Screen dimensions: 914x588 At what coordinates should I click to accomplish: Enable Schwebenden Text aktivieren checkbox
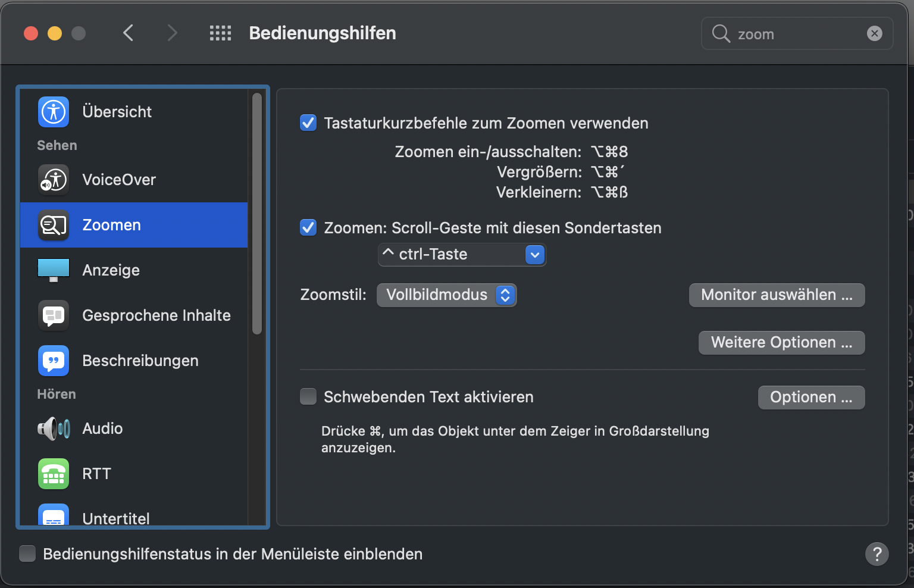pos(308,397)
